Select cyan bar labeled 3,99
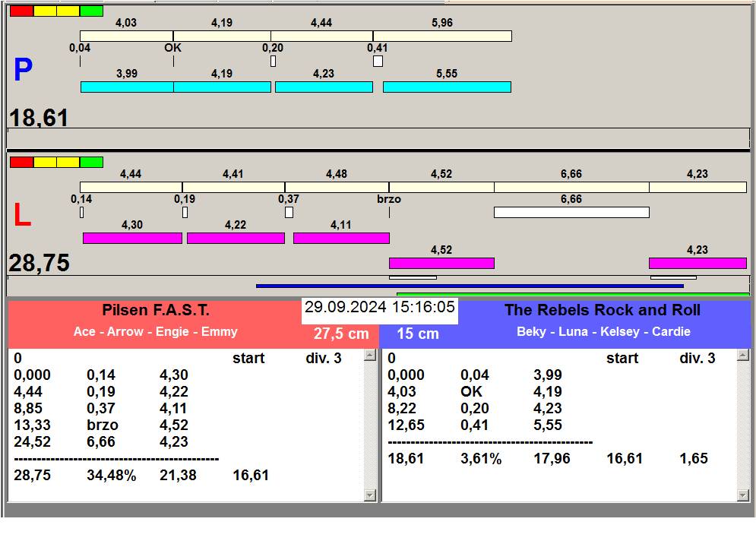This screenshot has width=756, height=544. point(127,87)
